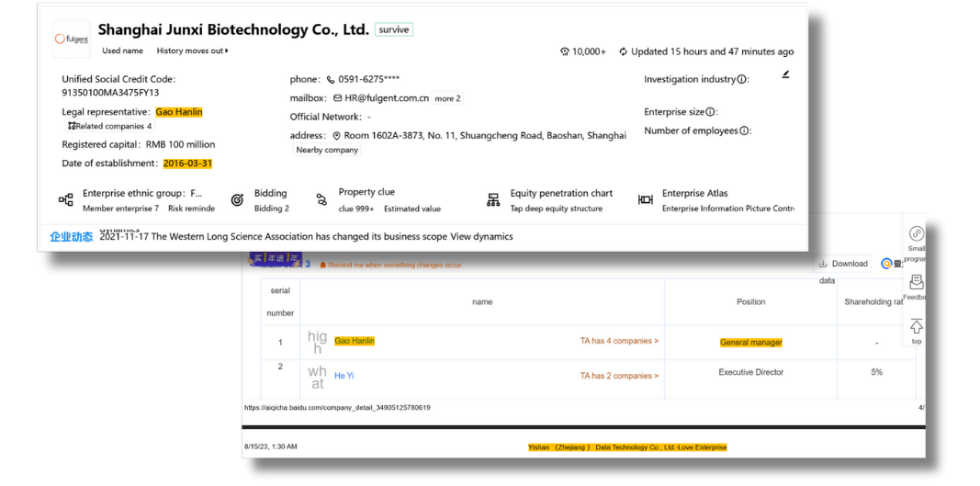Screen dimensions: 980x486
Task: Click the info icon beside Number of employees
Action: click(744, 130)
